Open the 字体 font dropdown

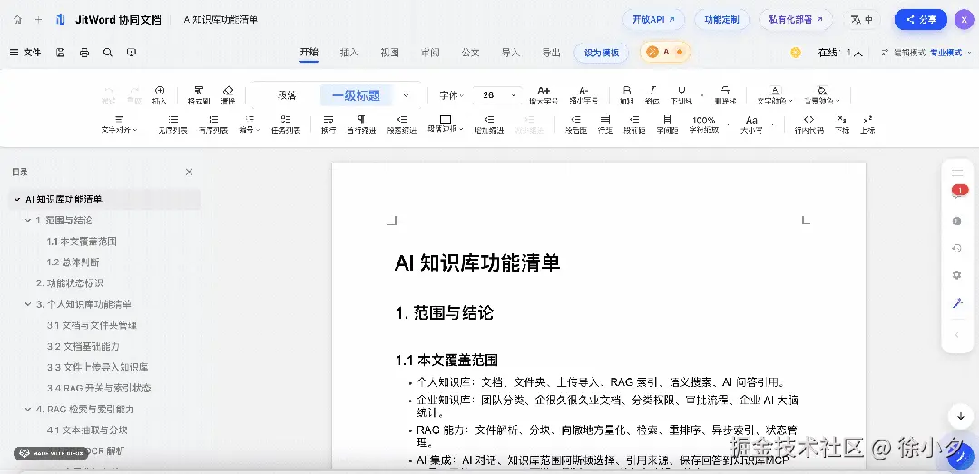(x=451, y=95)
